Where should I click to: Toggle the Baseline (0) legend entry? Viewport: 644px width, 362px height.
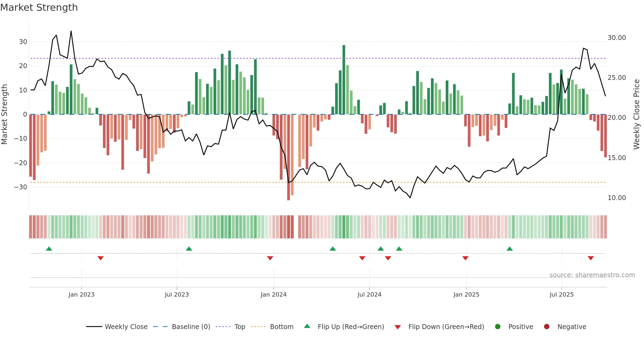click(182, 327)
